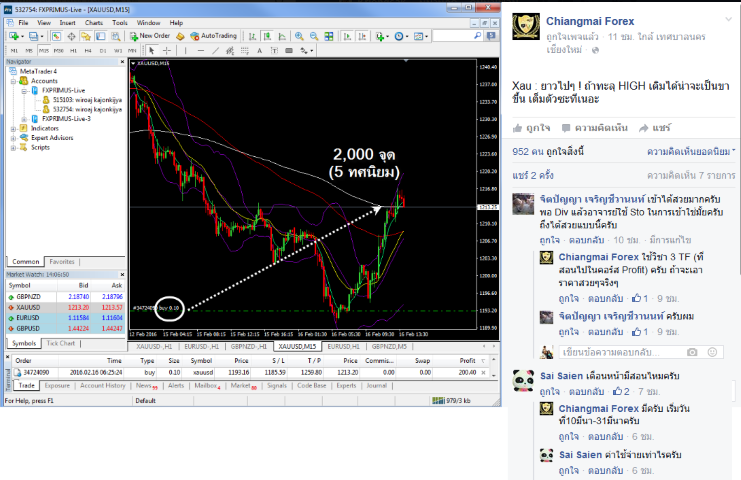Close the Market Watch panel
The width and height of the screenshot is (741, 480).
click(122, 274)
